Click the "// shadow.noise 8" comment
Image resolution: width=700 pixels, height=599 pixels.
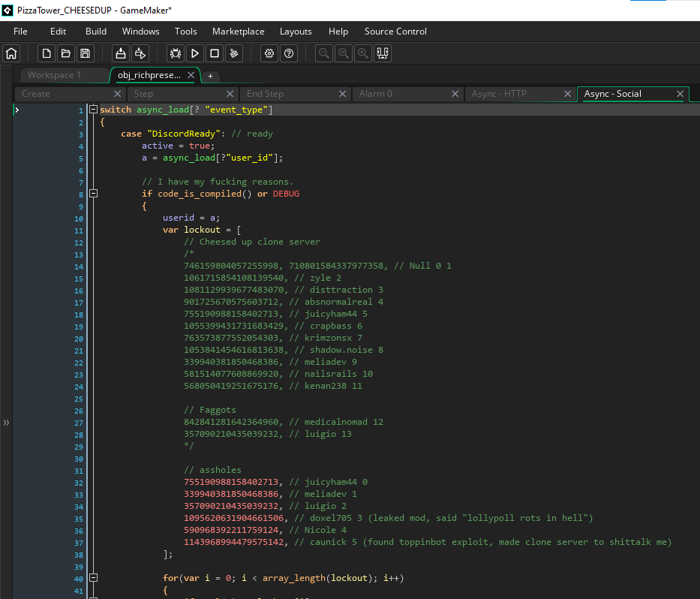click(339, 350)
